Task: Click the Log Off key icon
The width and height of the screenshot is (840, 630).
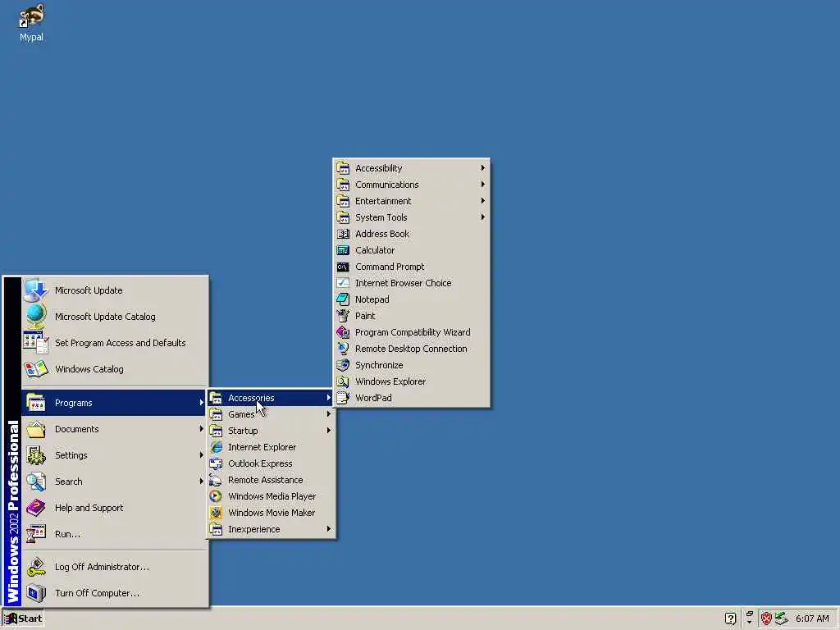Action: pos(36,567)
